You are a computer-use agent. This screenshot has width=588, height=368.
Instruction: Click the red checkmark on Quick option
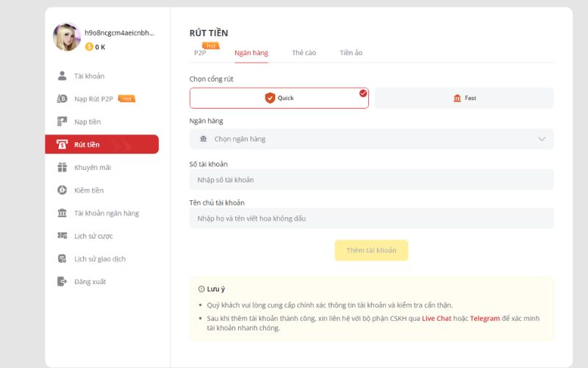[x=363, y=93]
